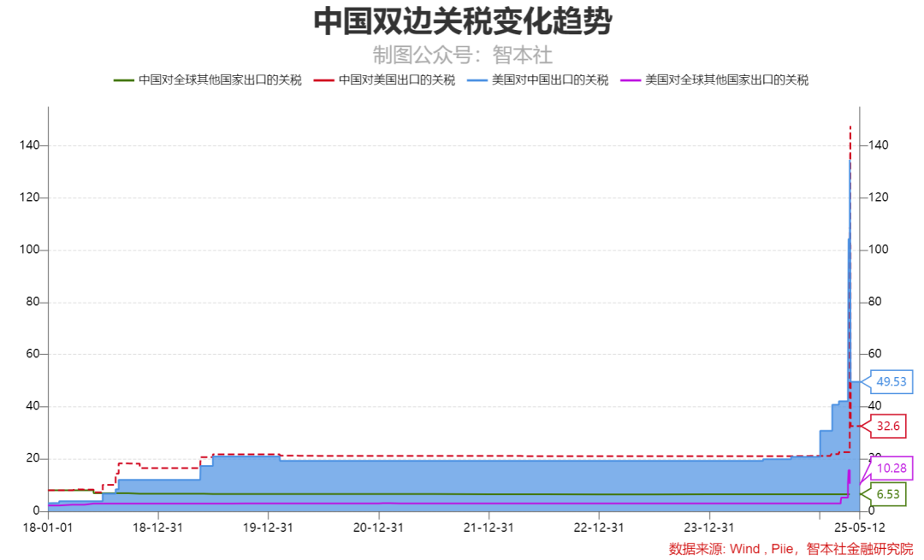Select the 49.53 blue value label
The width and height of the screenshot is (924, 560).
coord(891,381)
